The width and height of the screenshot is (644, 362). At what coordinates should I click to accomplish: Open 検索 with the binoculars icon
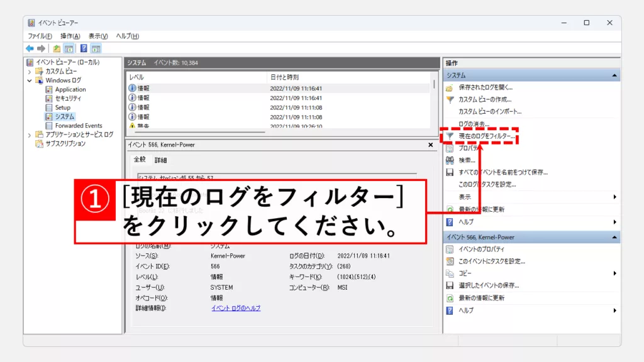pyautogui.click(x=467, y=160)
